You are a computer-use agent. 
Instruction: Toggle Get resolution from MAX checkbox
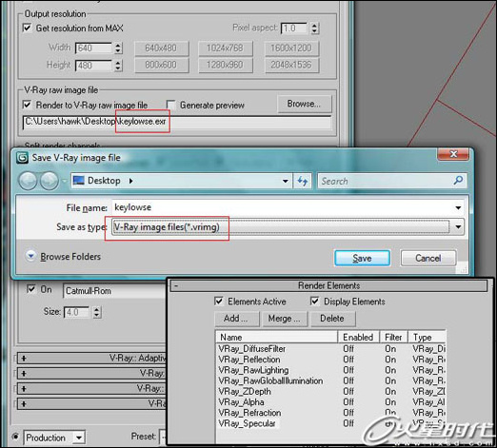click(x=28, y=28)
